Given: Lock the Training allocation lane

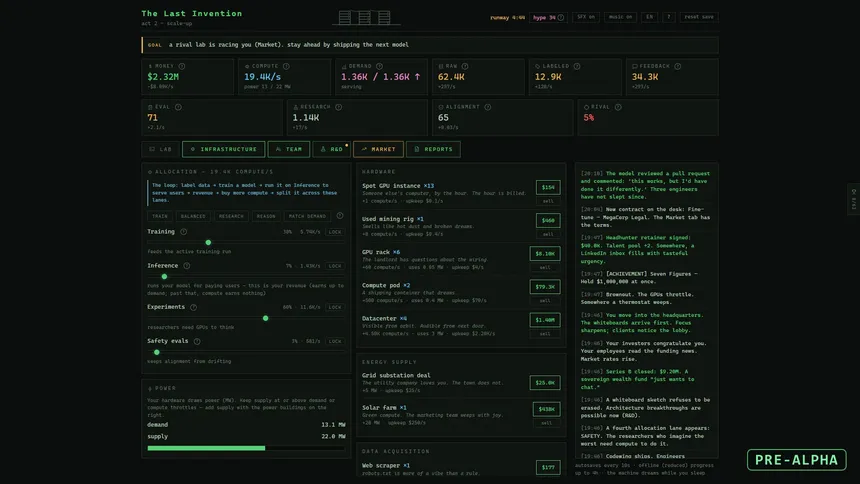Looking at the screenshot, I should coord(335,232).
